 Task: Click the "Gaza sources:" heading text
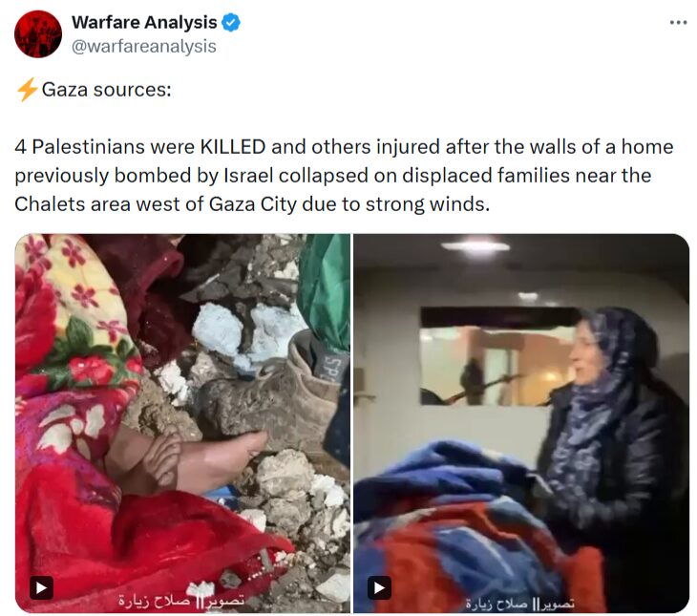pos(106,90)
